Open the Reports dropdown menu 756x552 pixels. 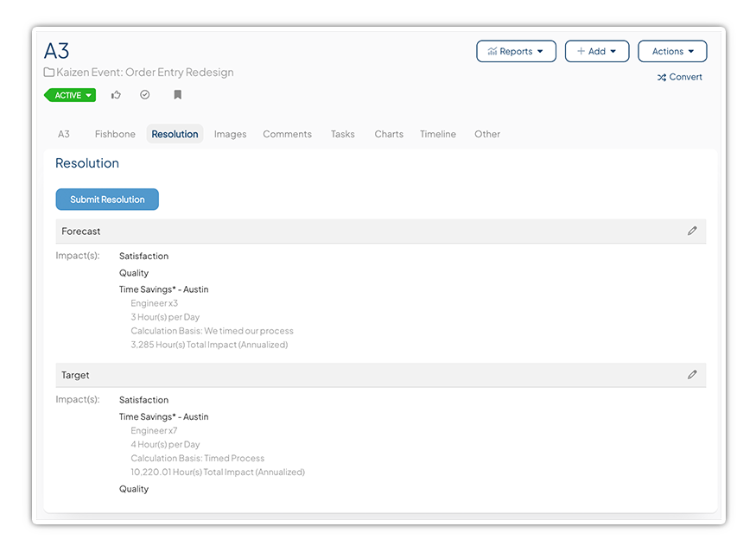[516, 52]
